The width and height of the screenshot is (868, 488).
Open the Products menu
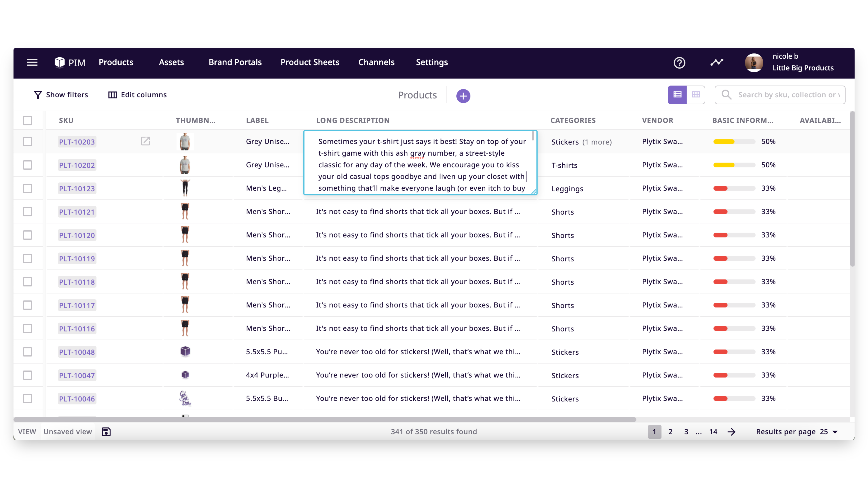tap(116, 62)
